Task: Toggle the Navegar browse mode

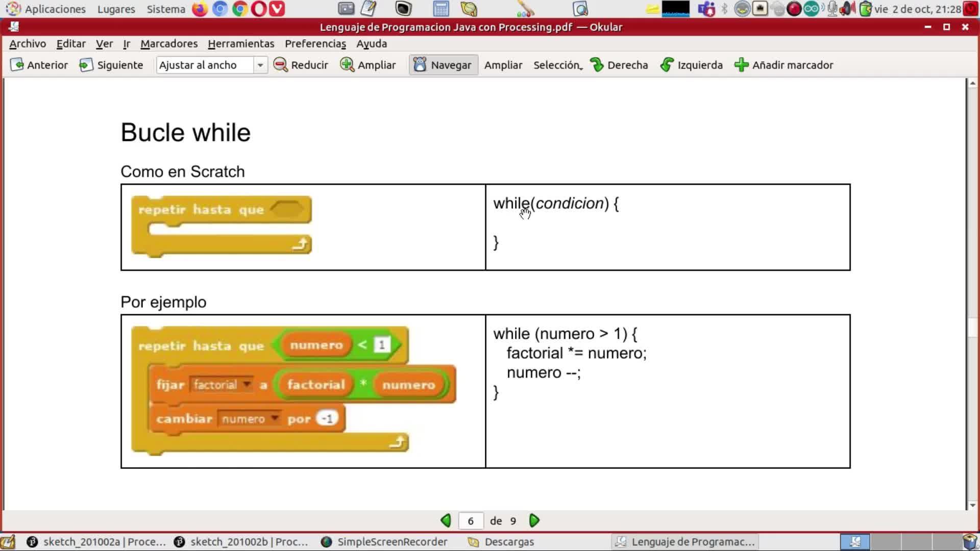Action: (x=443, y=65)
